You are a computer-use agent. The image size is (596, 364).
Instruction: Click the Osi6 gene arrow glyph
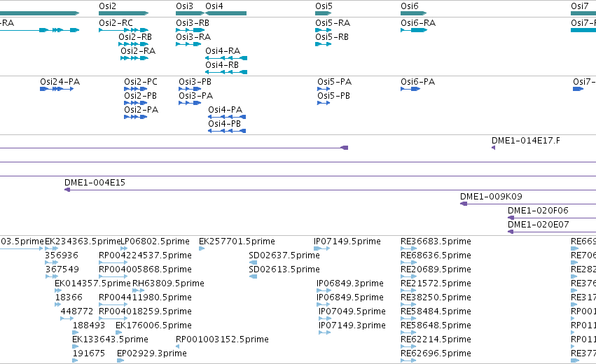[x=413, y=13]
